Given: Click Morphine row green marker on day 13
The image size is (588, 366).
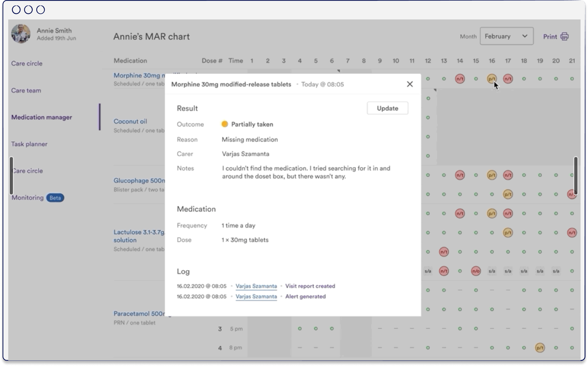Looking at the screenshot, I should pos(444,79).
